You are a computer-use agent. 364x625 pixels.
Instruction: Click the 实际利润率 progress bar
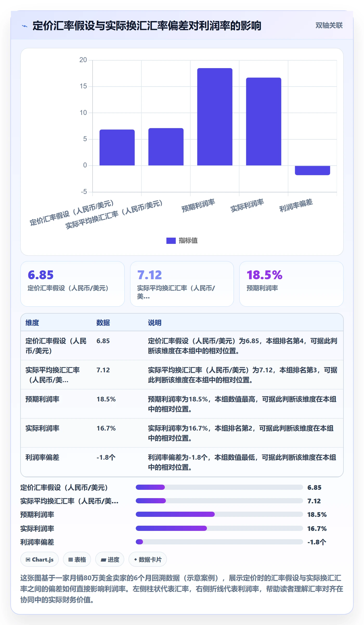pos(219,528)
